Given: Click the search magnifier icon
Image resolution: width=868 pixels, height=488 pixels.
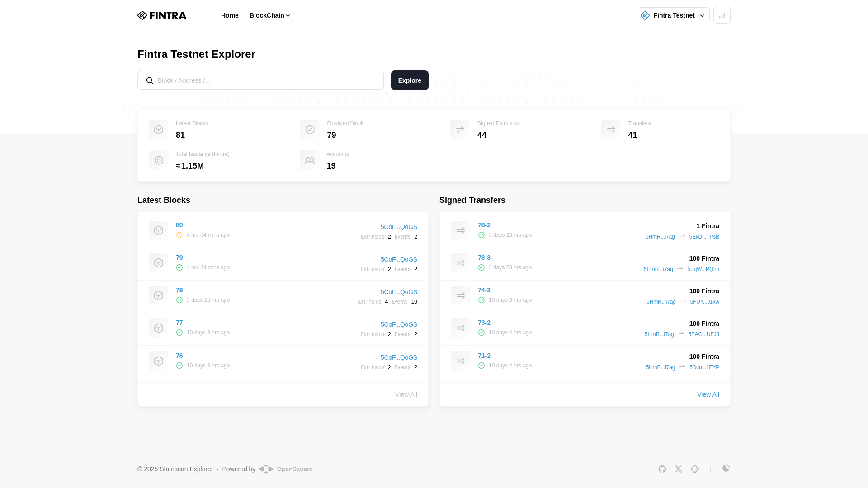Looking at the screenshot, I should pos(150,80).
